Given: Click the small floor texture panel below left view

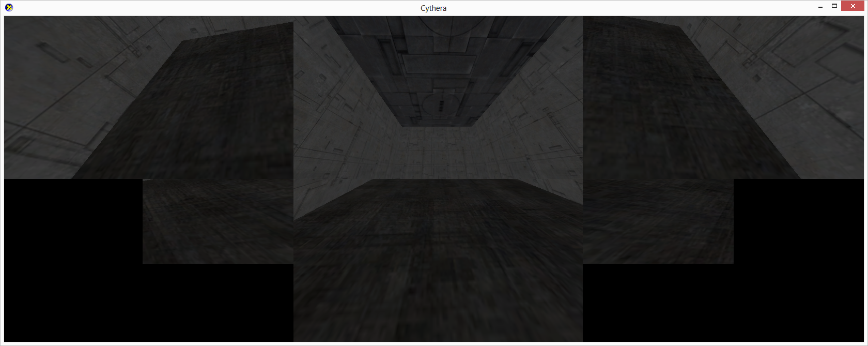Looking at the screenshot, I should point(218,221).
